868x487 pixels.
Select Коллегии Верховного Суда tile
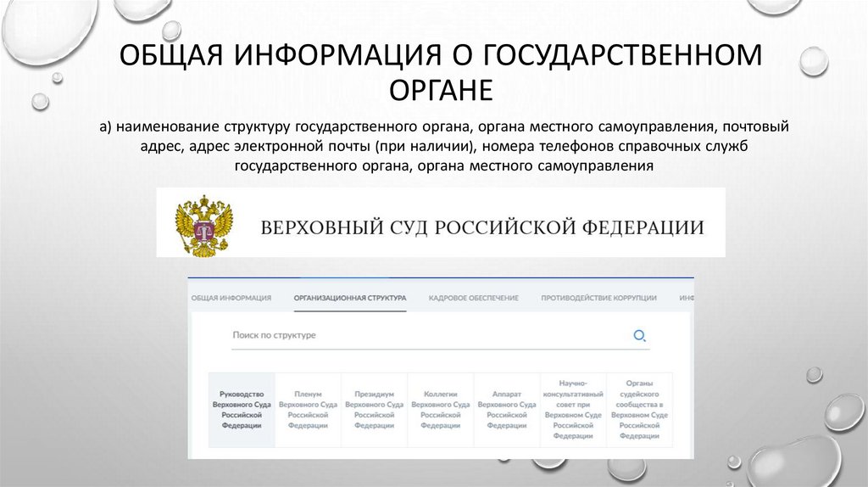[441, 410]
